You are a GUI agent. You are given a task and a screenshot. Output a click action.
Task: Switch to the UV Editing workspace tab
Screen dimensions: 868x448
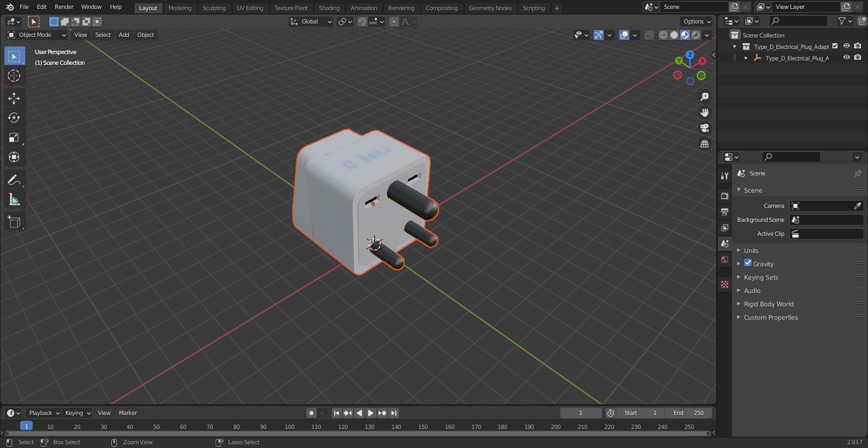(x=250, y=8)
